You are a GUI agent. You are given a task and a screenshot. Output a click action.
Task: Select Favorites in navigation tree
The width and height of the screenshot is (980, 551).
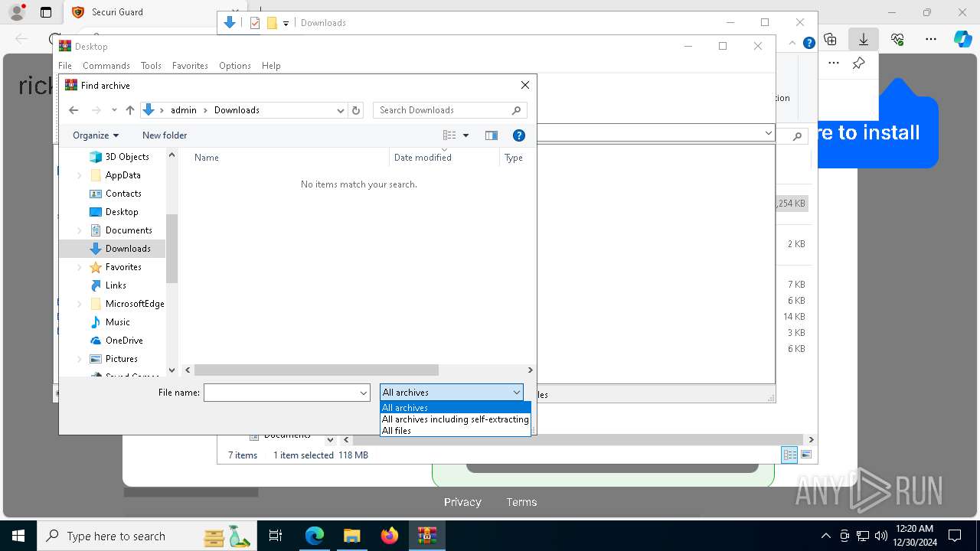coord(123,267)
